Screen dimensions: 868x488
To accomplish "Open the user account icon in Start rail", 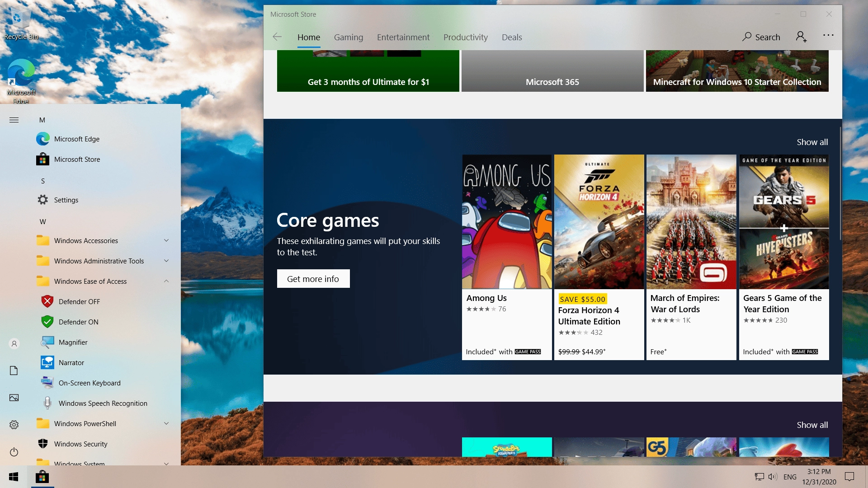I will pyautogui.click(x=14, y=344).
